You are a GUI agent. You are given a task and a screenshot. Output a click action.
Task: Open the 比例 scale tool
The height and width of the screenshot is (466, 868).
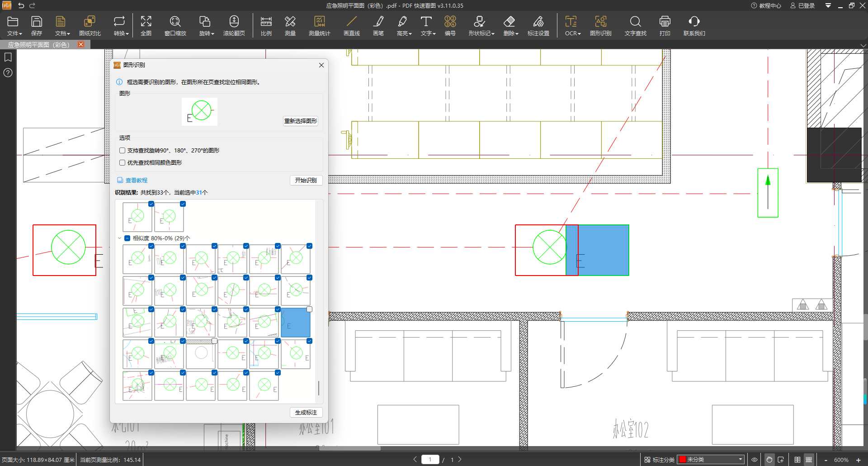(x=266, y=26)
